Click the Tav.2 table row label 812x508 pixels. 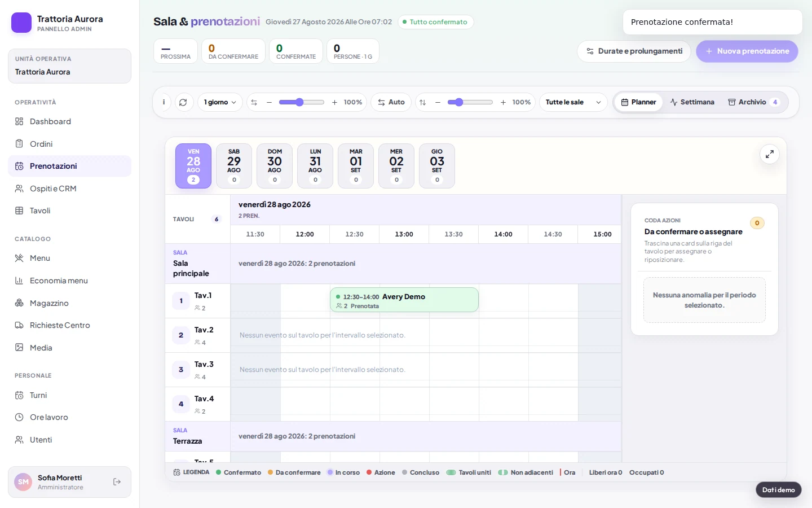(x=197, y=335)
